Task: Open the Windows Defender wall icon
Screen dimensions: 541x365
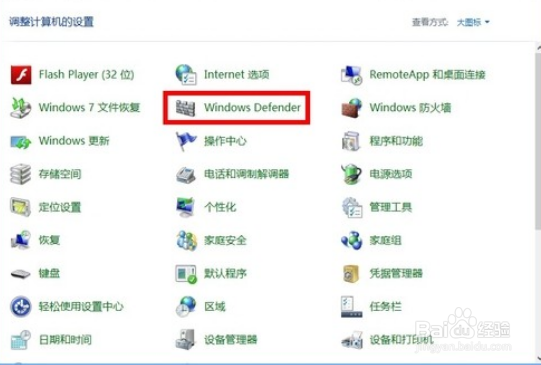Action: point(186,108)
